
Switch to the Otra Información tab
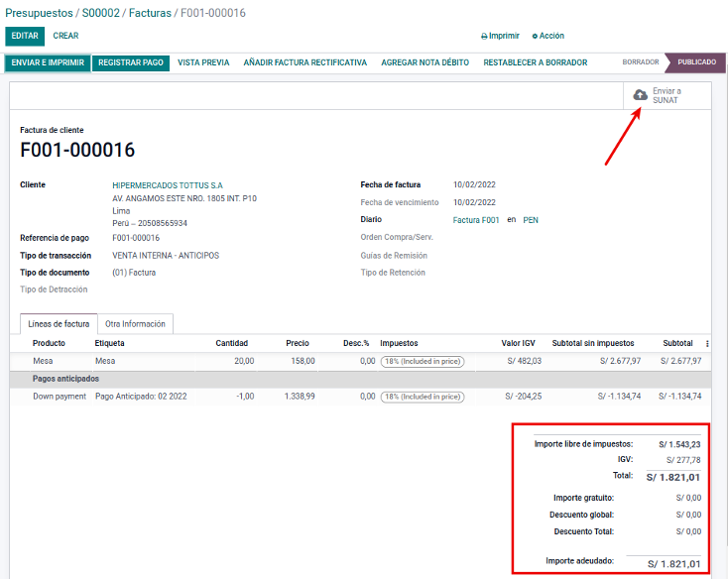(135, 323)
